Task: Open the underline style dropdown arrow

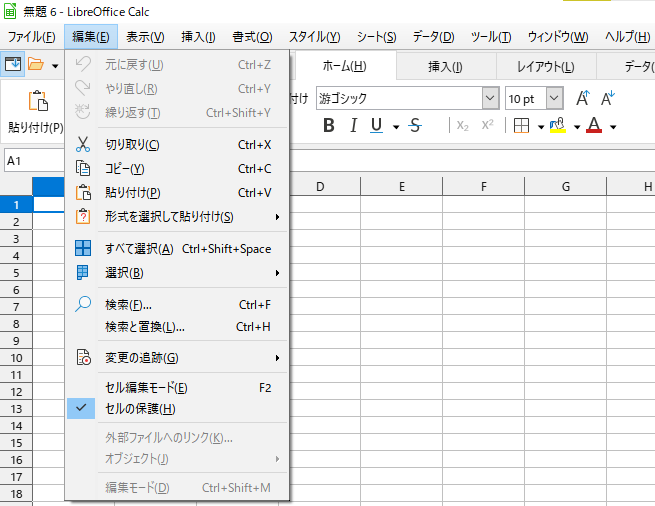Action: coord(396,127)
